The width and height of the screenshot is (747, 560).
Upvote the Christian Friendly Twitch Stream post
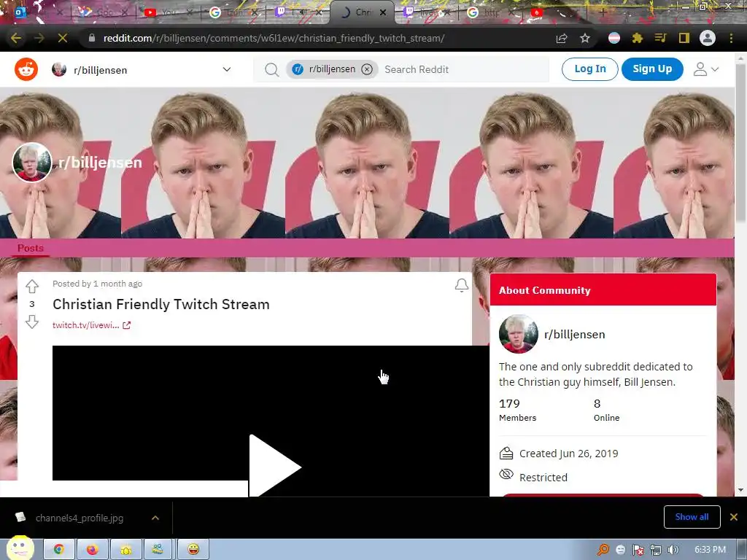point(32,286)
